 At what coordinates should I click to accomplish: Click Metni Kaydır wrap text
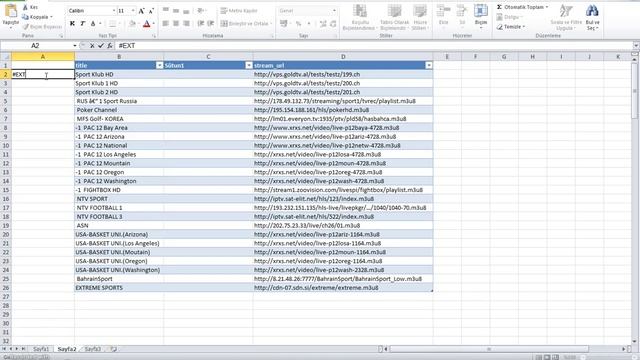coord(239,11)
